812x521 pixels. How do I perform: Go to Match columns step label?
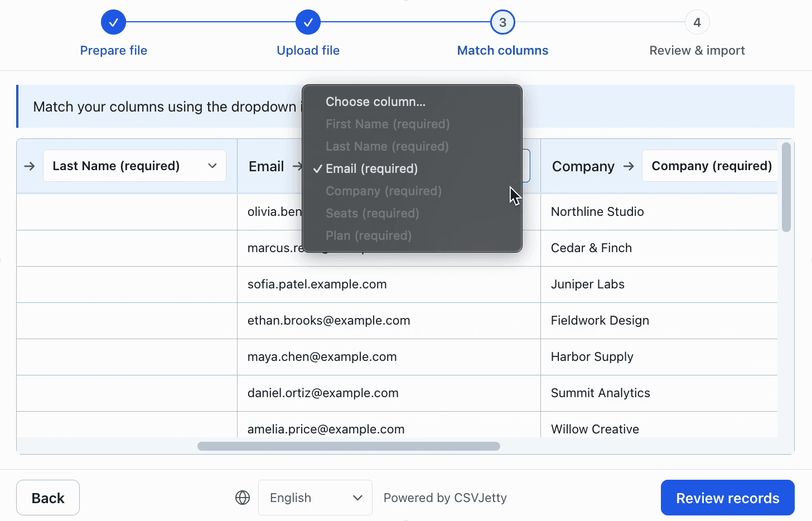click(502, 50)
